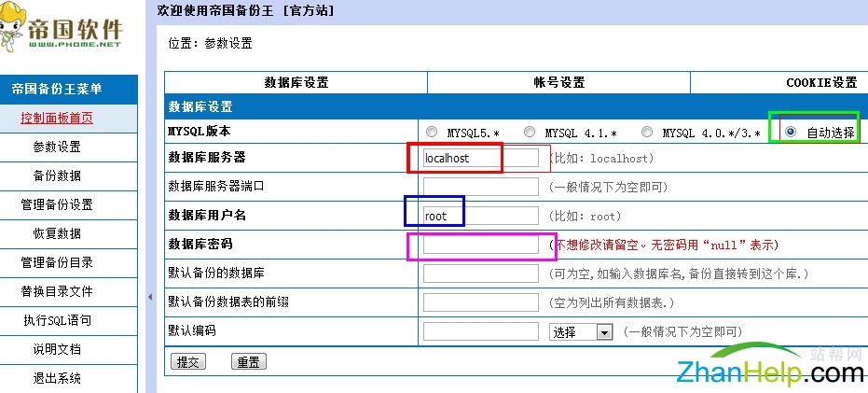
Task: Open 恢复数据 from the menu
Action: click(x=57, y=233)
